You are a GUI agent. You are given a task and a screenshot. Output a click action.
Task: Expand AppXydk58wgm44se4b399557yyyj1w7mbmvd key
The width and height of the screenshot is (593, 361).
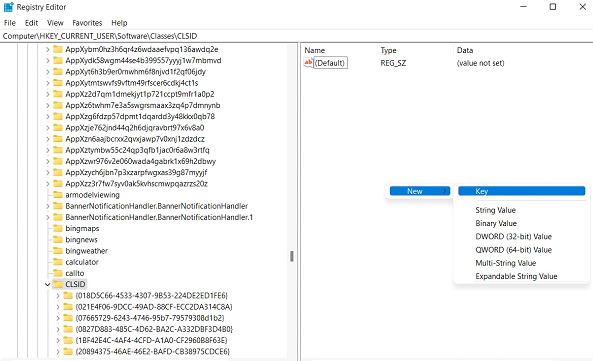coord(47,60)
